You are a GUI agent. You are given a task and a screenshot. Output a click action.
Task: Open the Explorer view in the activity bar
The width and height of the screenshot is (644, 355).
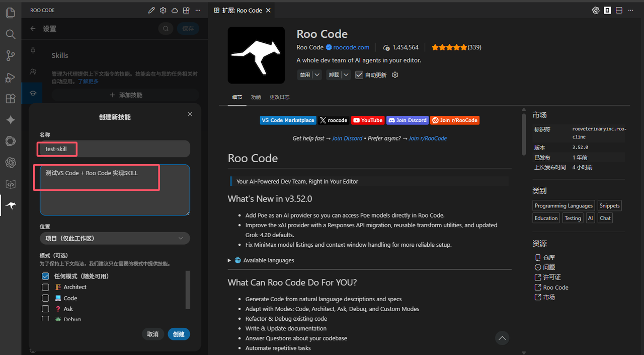click(10, 13)
